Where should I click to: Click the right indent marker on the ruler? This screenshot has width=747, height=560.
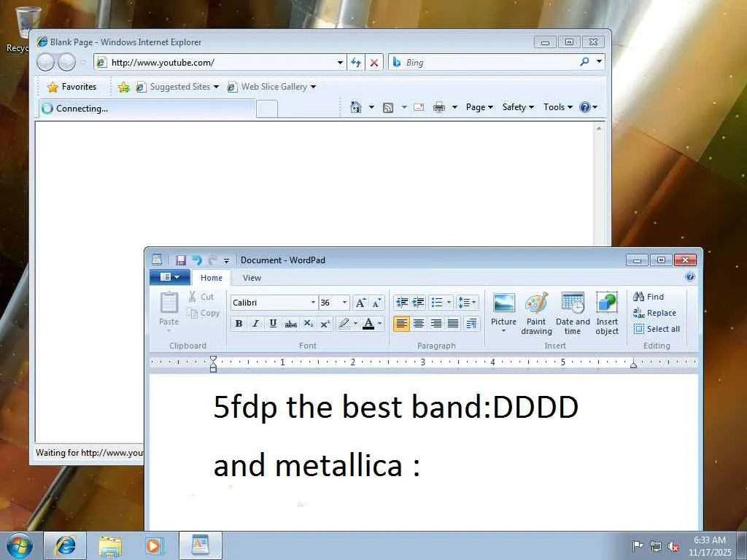633,365
